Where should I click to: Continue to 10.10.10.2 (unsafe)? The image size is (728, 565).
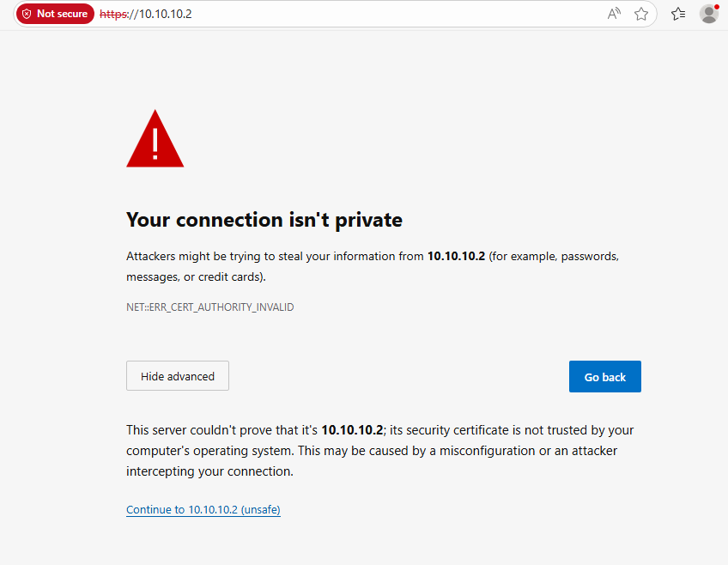click(x=203, y=509)
